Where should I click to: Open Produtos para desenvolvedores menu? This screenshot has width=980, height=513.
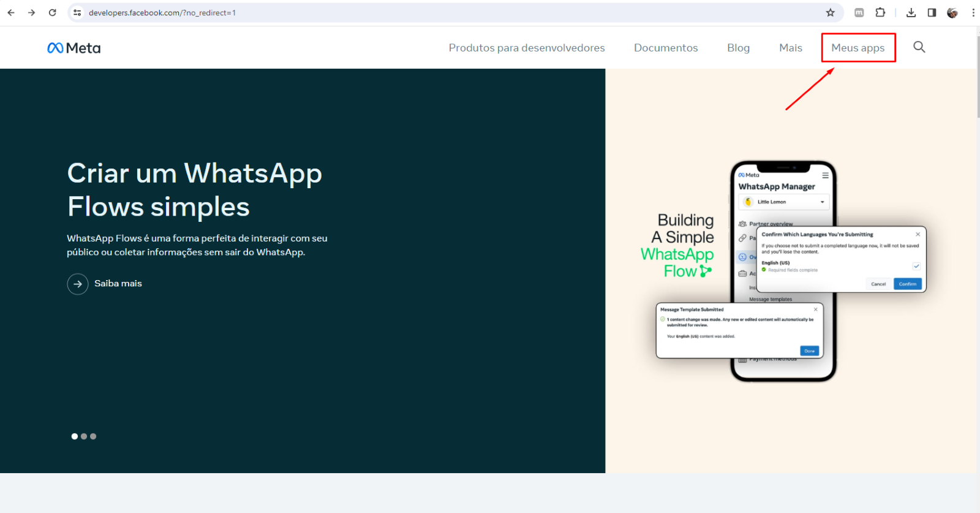[x=527, y=48]
